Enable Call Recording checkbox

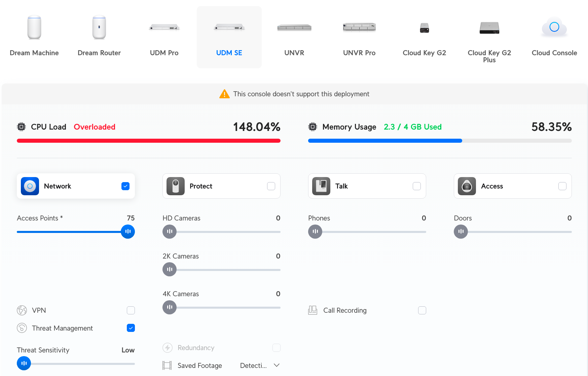pos(422,310)
